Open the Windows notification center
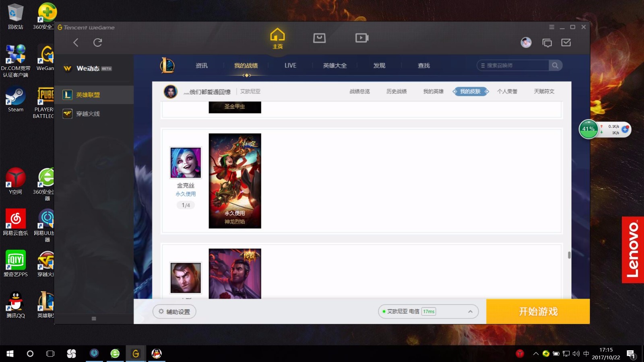This screenshot has width=644, height=362. coord(631,354)
